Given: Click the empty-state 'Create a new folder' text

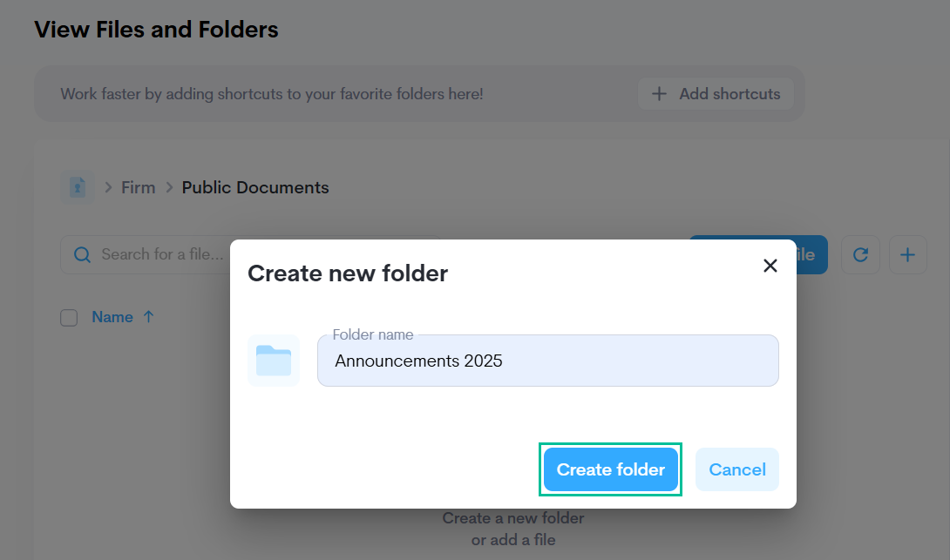Looking at the screenshot, I should click(x=512, y=518).
